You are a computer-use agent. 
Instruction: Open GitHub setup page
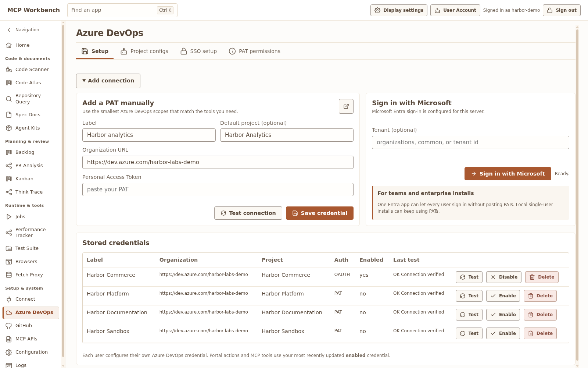(x=31, y=326)
